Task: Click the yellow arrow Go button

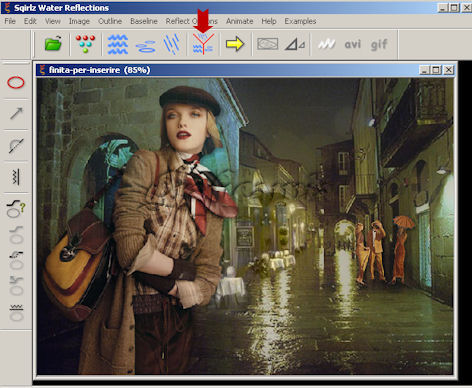Action: (x=235, y=44)
